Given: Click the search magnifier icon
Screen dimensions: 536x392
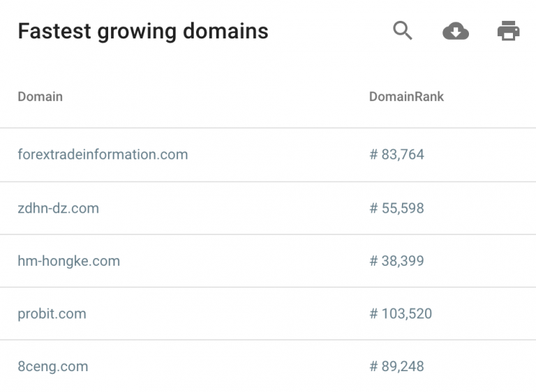Looking at the screenshot, I should click(403, 31).
